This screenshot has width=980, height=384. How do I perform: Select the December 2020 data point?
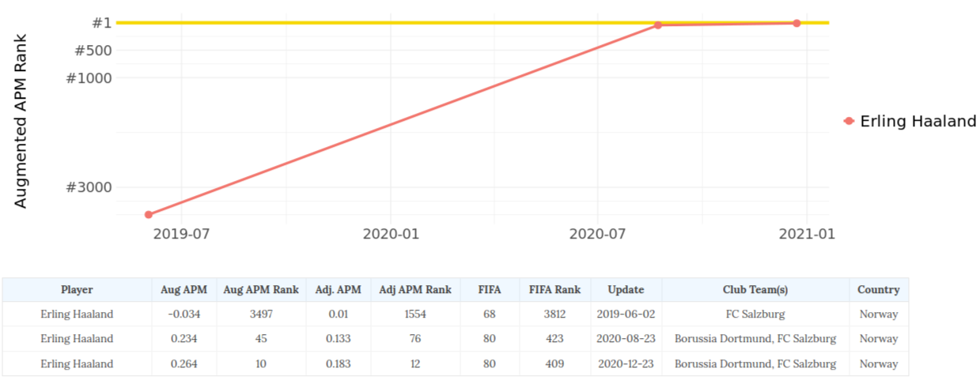click(x=796, y=23)
